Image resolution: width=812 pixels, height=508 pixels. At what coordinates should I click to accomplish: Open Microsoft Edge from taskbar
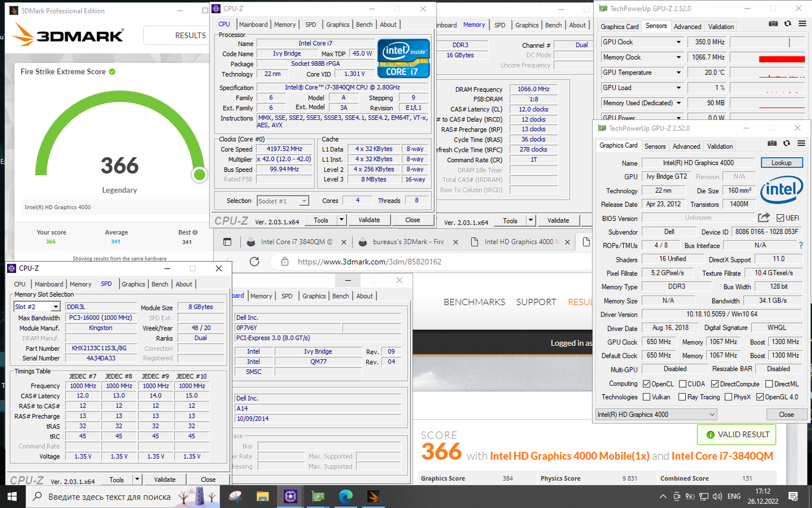[346, 496]
